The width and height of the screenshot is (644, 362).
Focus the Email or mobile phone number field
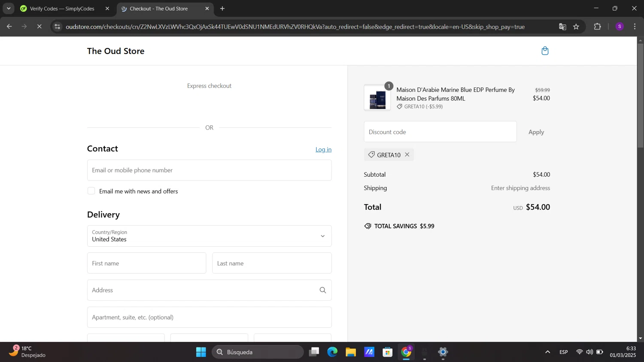tap(209, 170)
